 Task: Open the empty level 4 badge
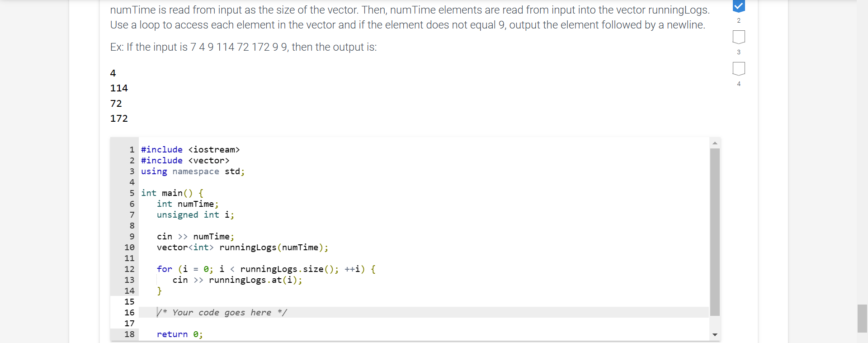tap(739, 69)
